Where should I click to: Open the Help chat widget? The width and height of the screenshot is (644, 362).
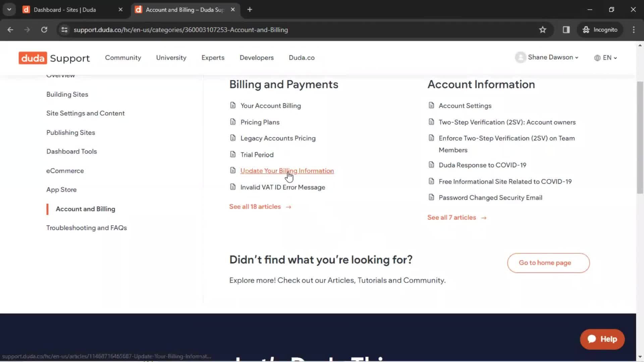pyautogui.click(x=602, y=339)
